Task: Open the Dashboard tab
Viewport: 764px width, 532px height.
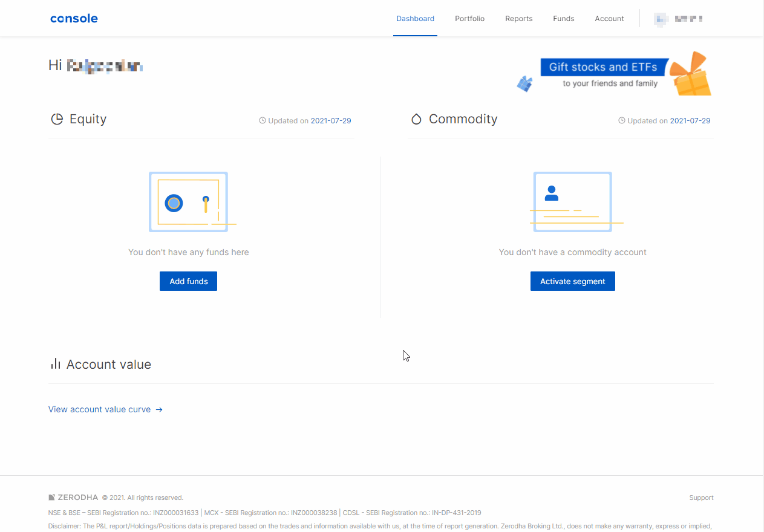Action: pos(415,19)
